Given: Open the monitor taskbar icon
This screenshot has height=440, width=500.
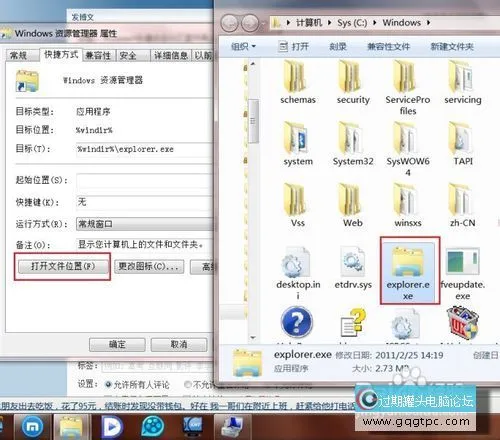Looking at the screenshot, I should tap(193, 427).
